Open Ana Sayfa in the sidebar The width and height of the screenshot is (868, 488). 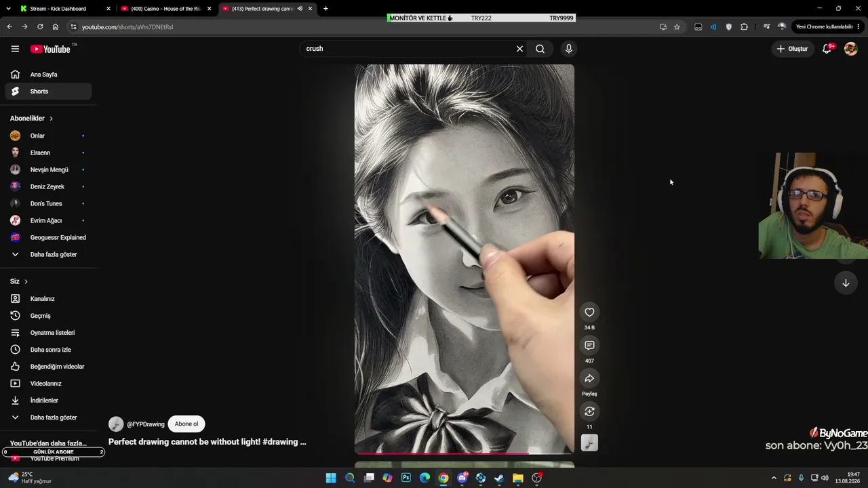coord(48,75)
